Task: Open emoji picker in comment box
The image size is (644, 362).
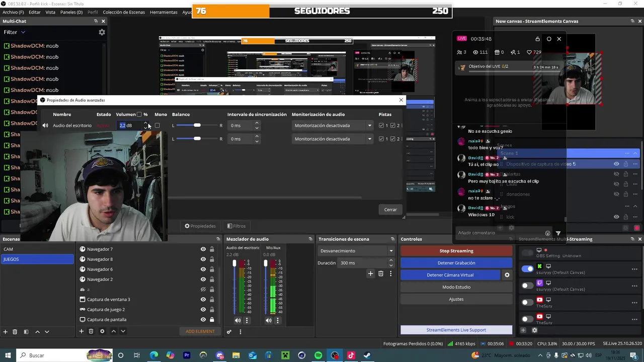Action: point(548,233)
